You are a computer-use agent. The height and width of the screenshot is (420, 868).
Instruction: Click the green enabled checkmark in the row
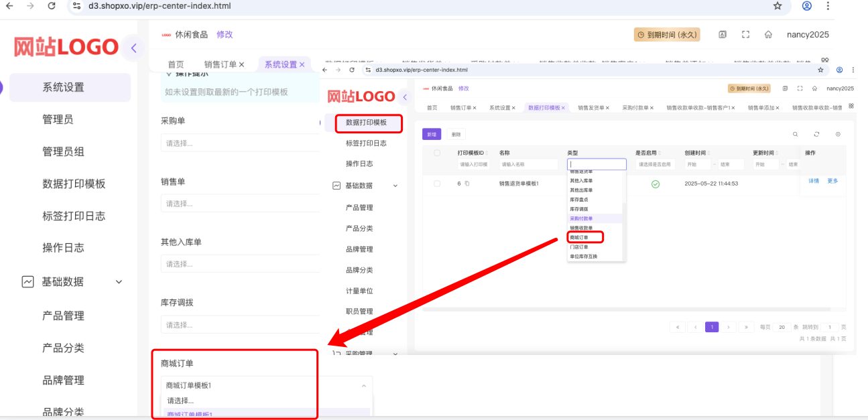656,184
